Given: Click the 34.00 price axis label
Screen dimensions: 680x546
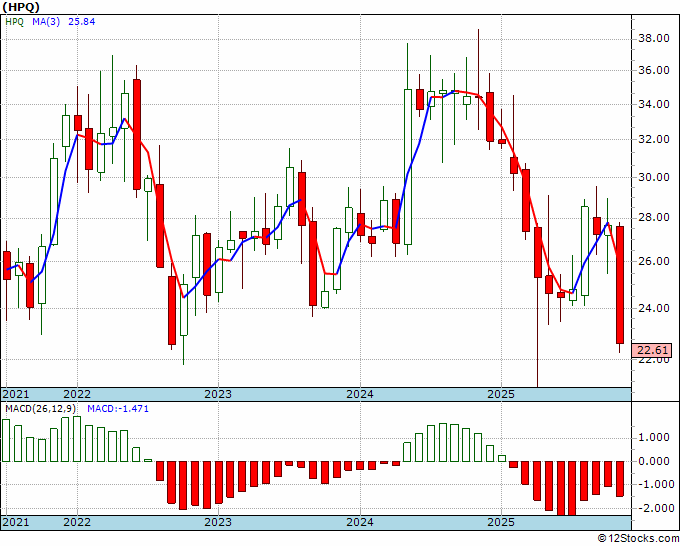Looking at the screenshot, I should pyautogui.click(x=653, y=104).
